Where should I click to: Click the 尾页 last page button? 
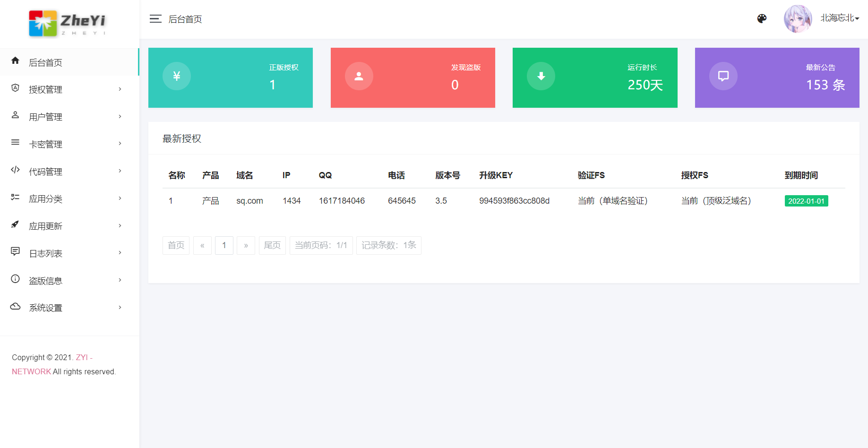(272, 245)
